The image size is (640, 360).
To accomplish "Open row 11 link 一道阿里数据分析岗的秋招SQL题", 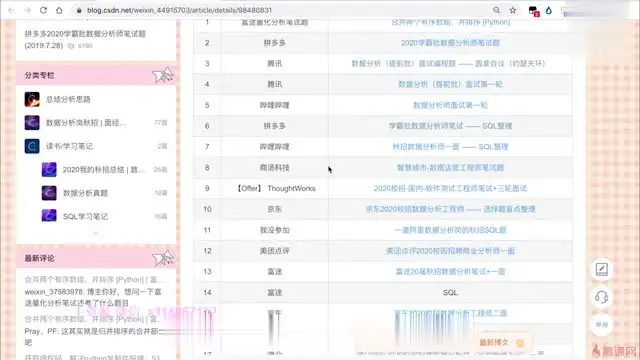I will [x=450, y=230].
